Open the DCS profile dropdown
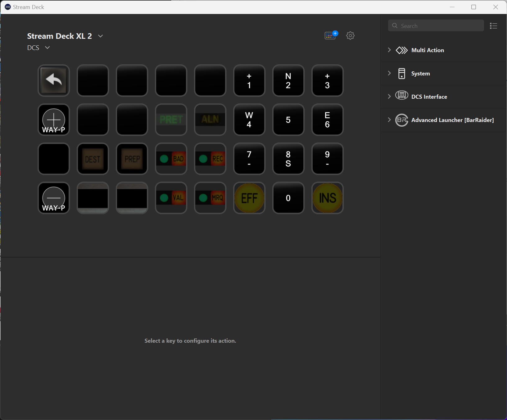 pos(47,48)
